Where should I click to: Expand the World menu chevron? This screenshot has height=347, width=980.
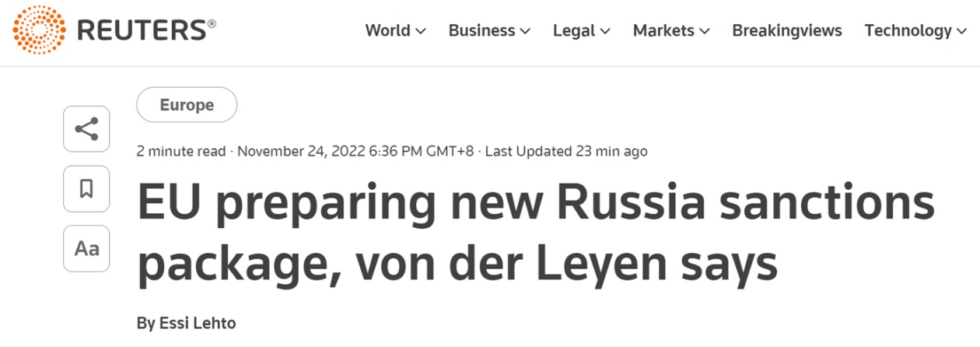(x=421, y=31)
